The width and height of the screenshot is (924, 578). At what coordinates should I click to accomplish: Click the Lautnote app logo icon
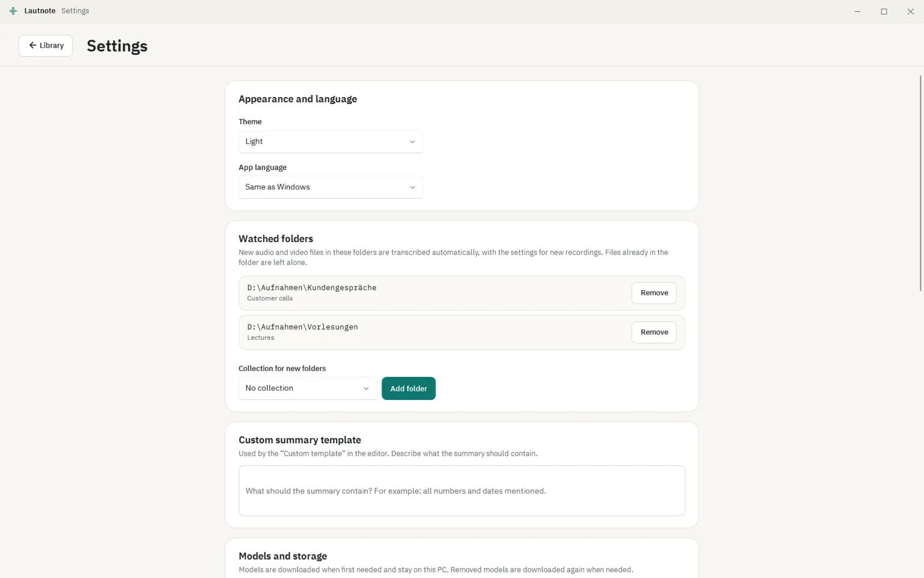13,11
